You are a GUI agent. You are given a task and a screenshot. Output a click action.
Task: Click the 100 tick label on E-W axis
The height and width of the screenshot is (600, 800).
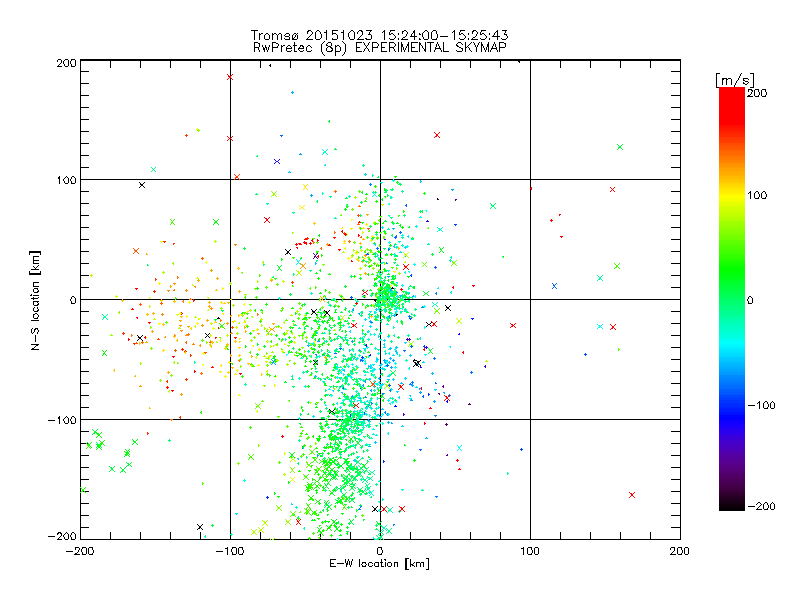tap(530, 551)
